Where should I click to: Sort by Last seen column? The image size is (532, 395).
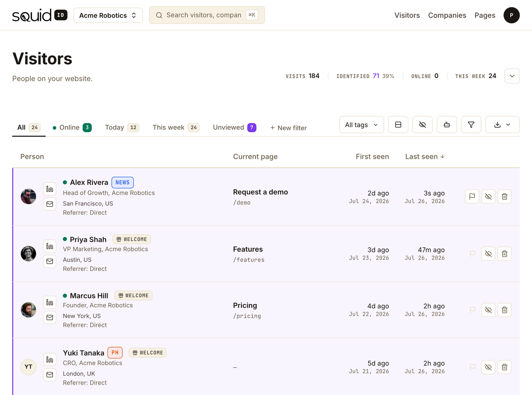pyautogui.click(x=425, y=156)
